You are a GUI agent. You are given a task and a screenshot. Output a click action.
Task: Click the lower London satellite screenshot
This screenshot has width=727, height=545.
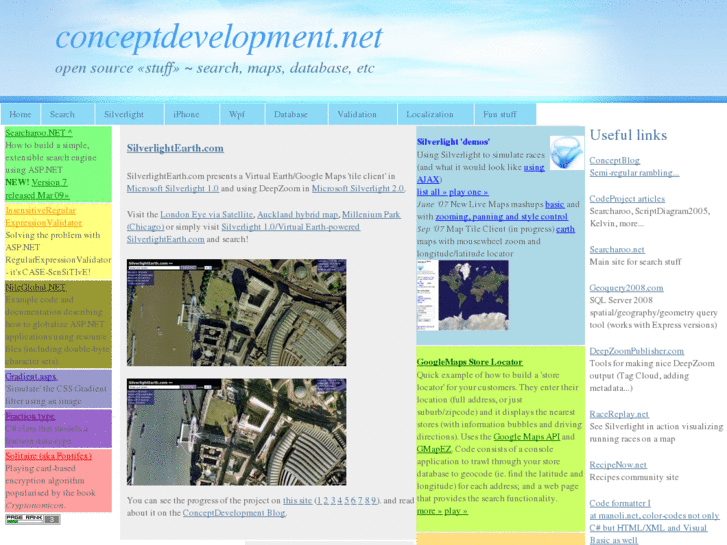point(236,432)
